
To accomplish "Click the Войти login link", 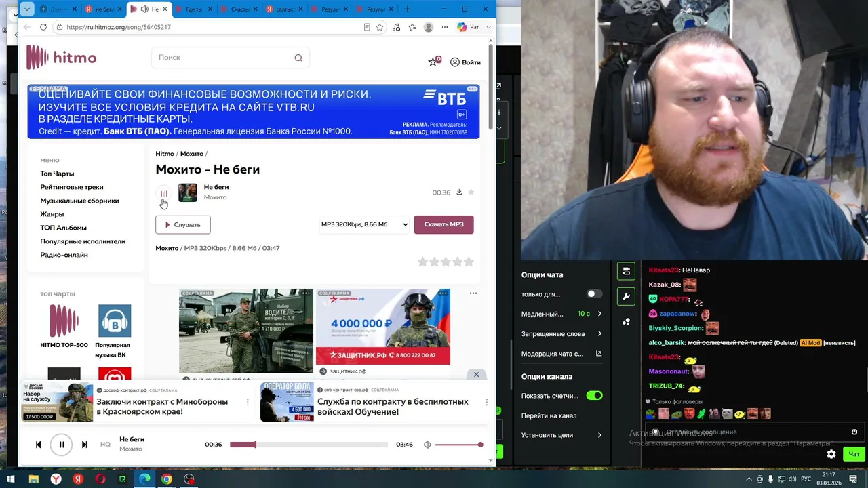I will click(465, 62).
